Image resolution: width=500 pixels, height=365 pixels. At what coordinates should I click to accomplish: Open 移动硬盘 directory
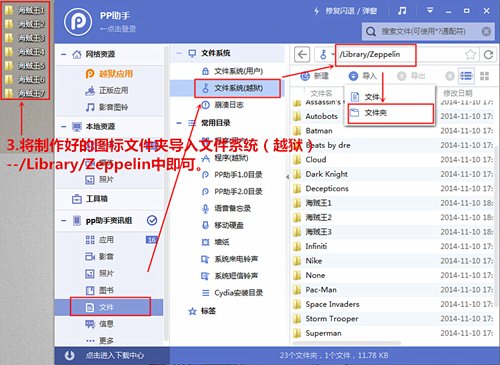[223, 225]
